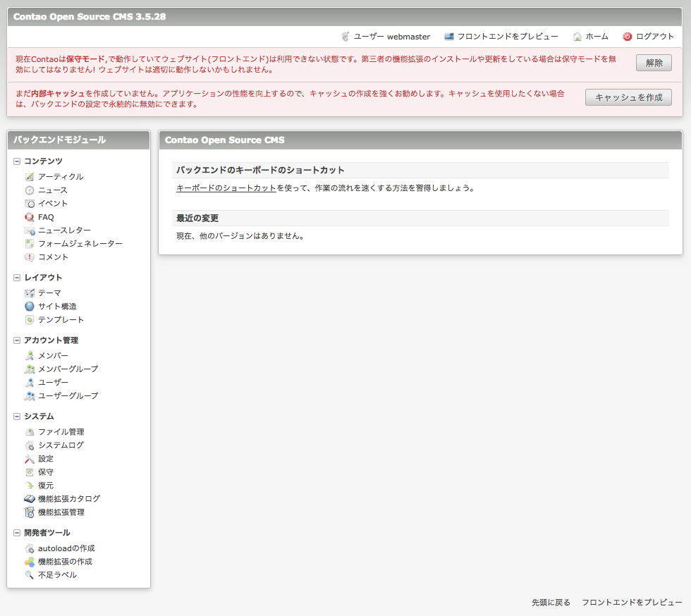Image resolution: width=691 pixels, height=616 pixels.
Task: Click the ニュースレター mail icon
Action: pos(30,230)
